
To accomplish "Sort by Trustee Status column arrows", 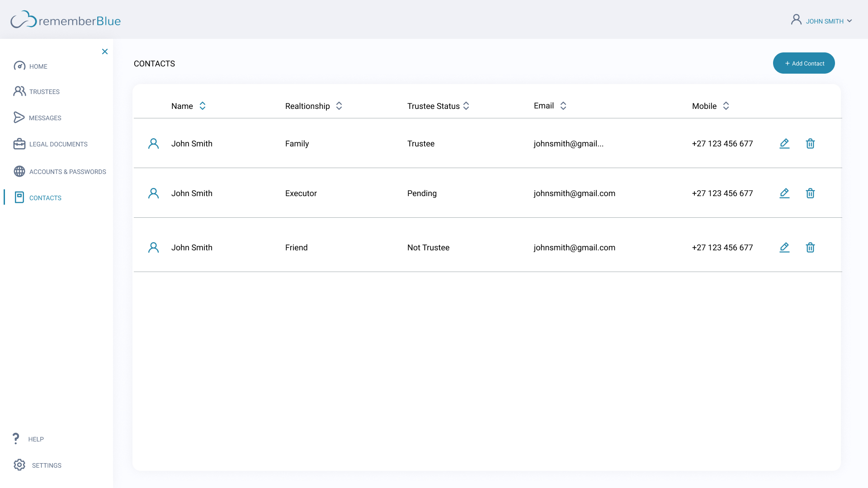I will click(466, 106).
